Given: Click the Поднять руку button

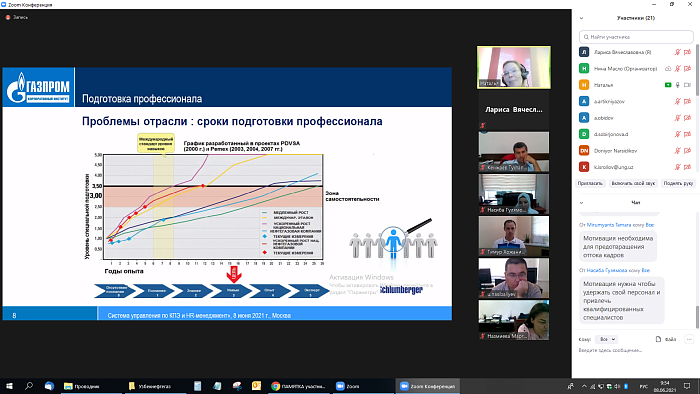Looking at the screenshot, I should coord(678,183).
